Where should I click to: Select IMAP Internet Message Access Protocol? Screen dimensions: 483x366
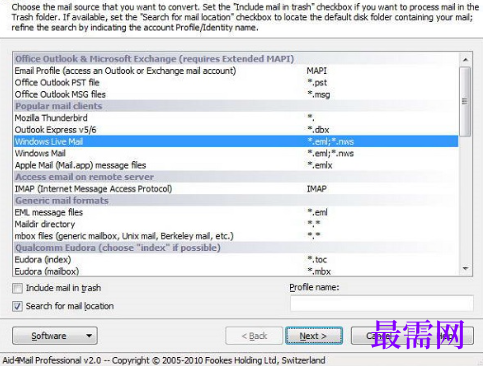click(x=236, y=189)
